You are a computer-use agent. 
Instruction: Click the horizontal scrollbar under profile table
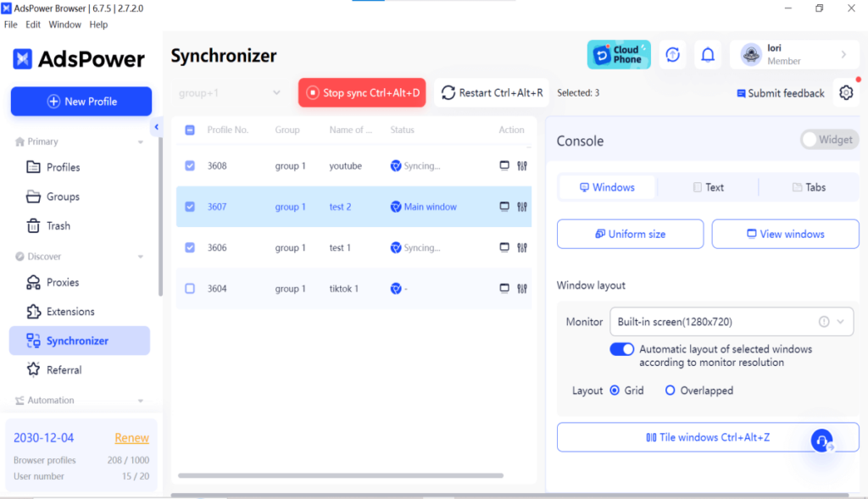tap(339, 476)
